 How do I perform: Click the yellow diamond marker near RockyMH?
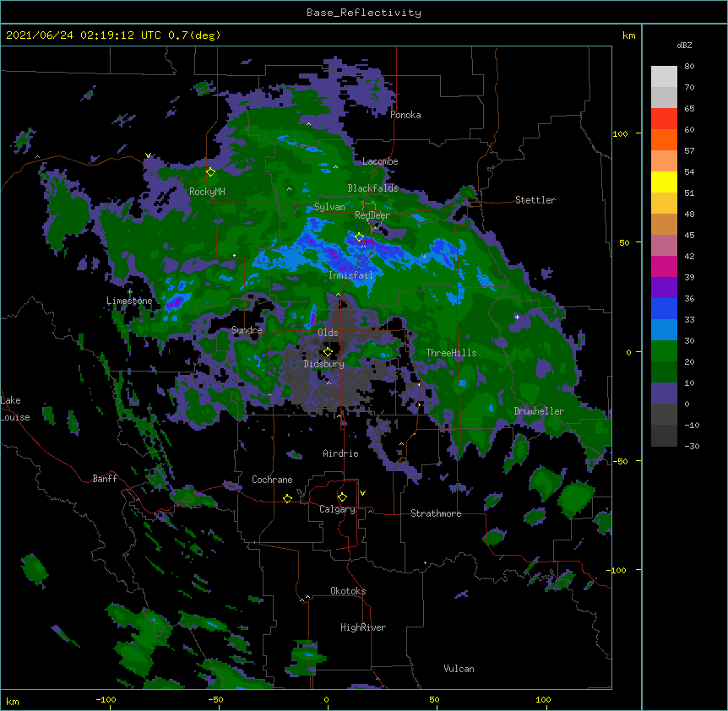pos(210,172)
